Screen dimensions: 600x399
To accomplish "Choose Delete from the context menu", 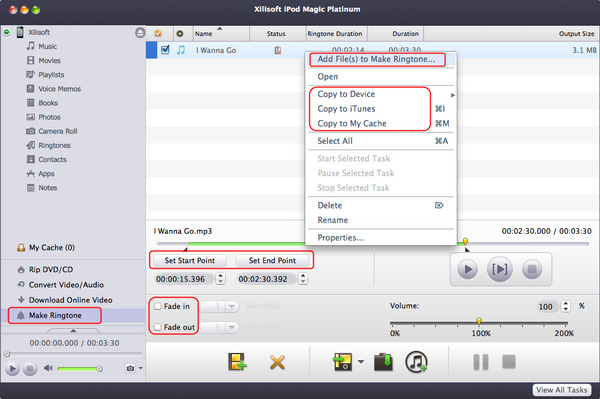I will [x=329, y=205].
